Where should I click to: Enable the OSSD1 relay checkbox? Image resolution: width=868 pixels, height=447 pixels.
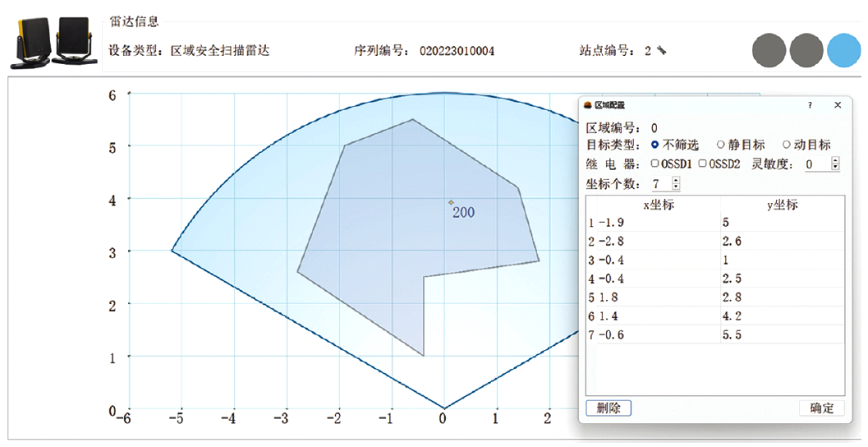click(x=654, y=164)
